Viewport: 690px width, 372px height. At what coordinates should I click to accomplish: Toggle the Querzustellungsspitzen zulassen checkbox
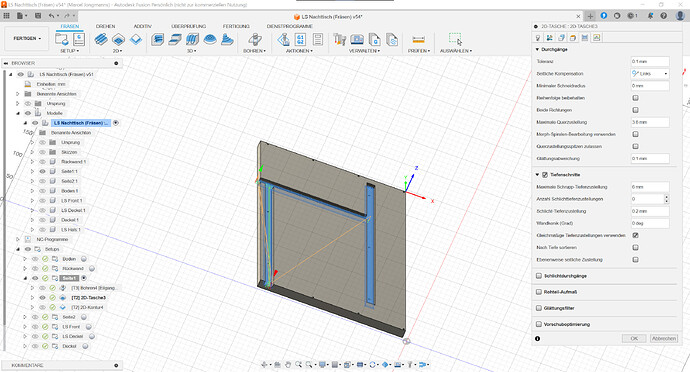pos(635,146)
